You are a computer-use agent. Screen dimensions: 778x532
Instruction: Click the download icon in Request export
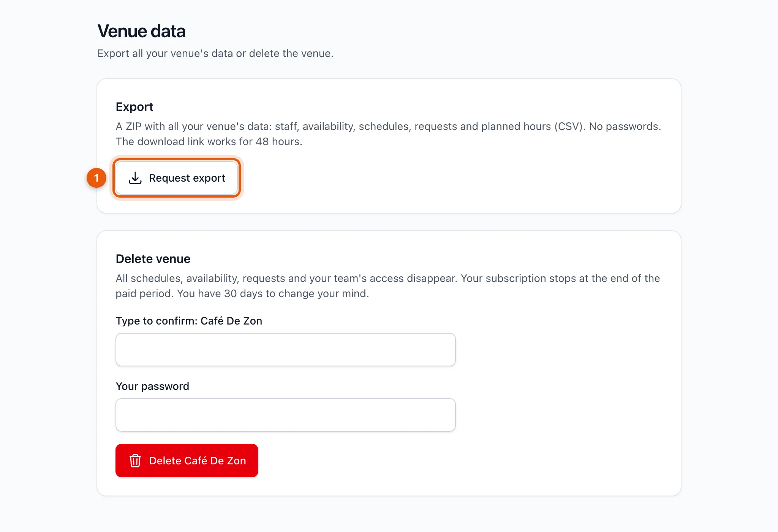[x=135, y=178]
